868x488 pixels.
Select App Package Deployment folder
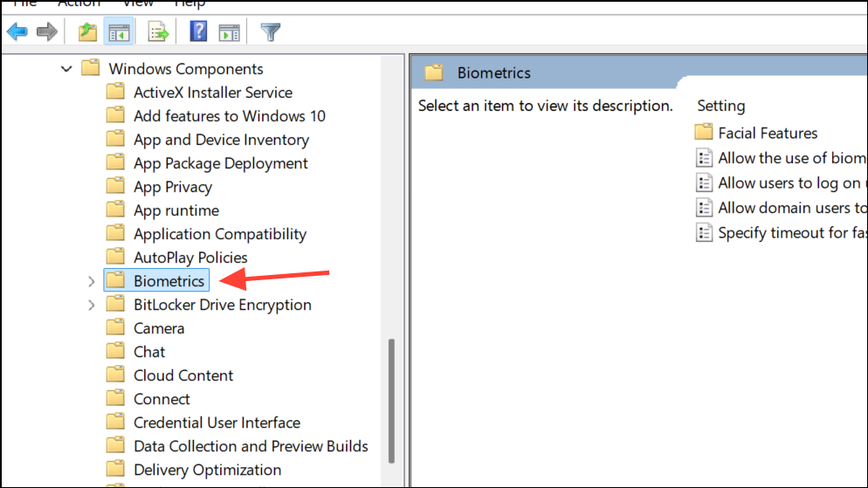pyautogui.click(x=221, y=163)
